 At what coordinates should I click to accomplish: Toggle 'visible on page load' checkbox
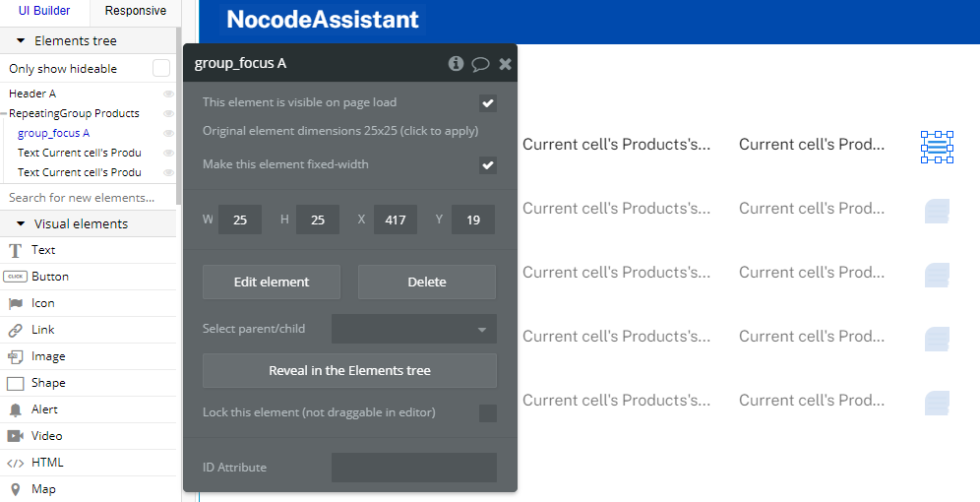pyautogui.click(x=487, y=103)
